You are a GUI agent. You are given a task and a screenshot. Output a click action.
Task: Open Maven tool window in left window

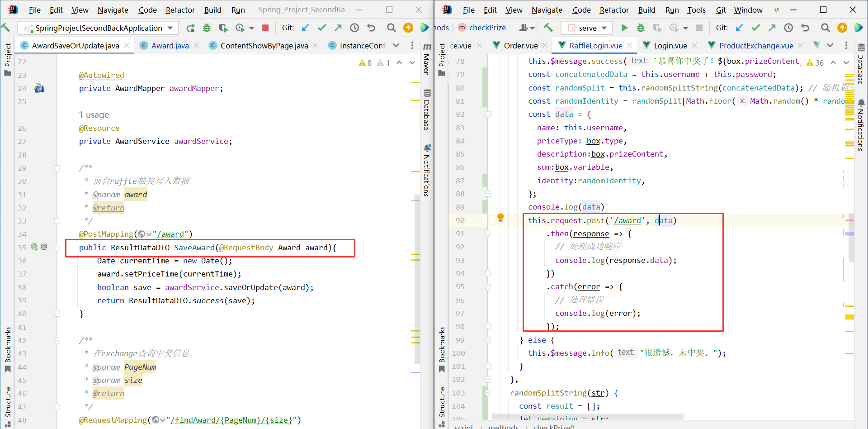(x=427, y=58)
